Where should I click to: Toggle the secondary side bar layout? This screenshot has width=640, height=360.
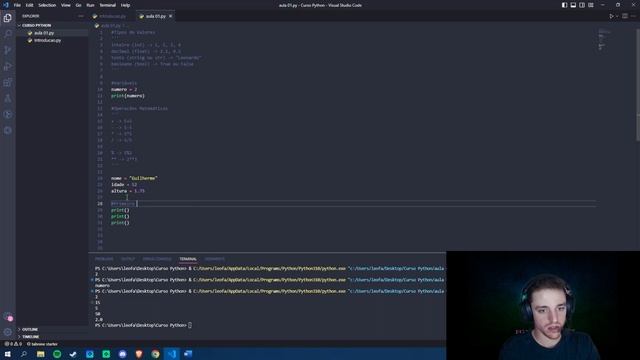click(x=582, y=5)
